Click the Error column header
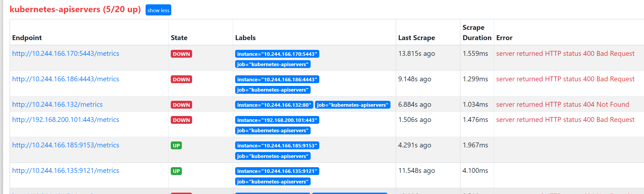 (x=504, y=38)
